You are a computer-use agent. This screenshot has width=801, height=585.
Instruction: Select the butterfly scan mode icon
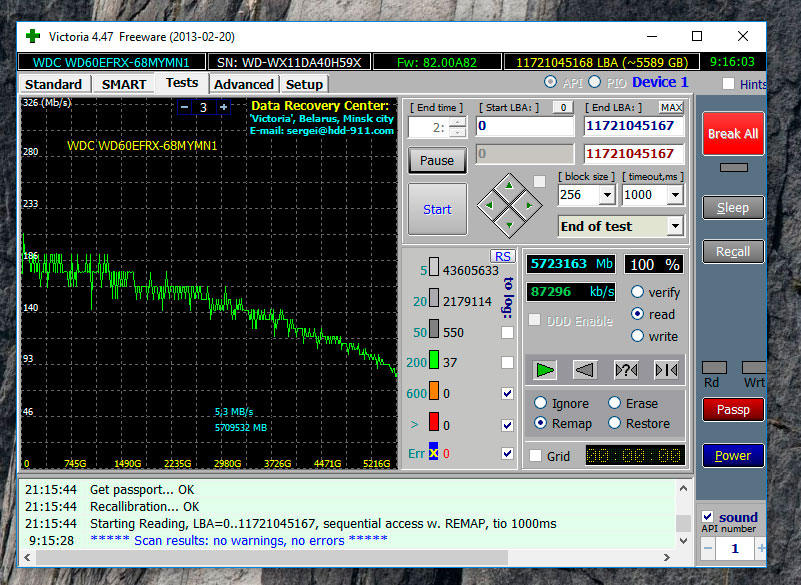[x=666, y=370]
